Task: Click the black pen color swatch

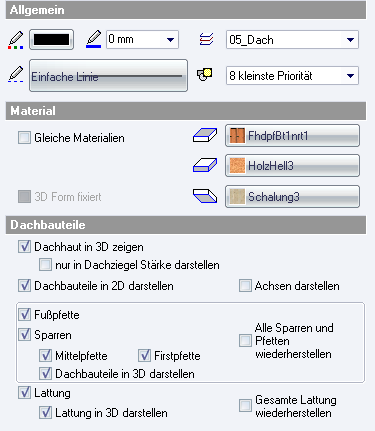Action: point(51,40)
